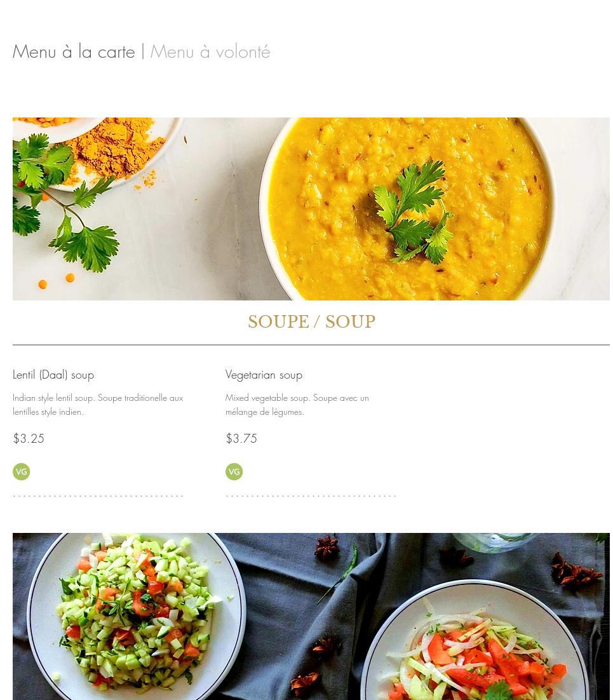Switch to the Menu à la carte tab
This screenshot has width=613, height=700.
[74, 52]
